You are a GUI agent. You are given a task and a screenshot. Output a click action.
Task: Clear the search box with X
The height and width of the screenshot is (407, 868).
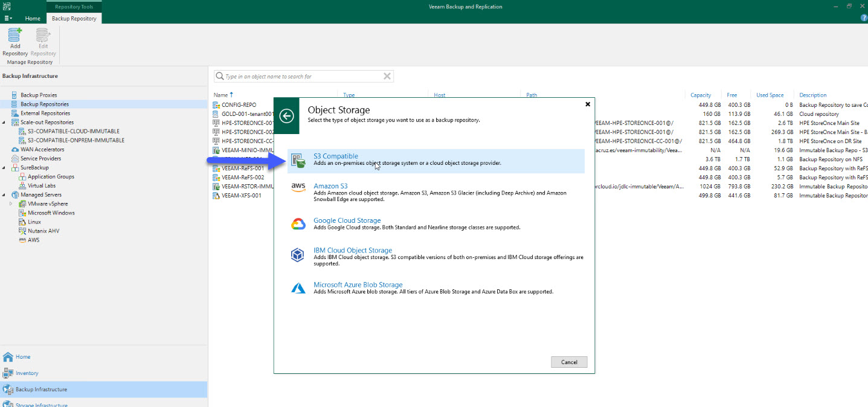(387, 76)
